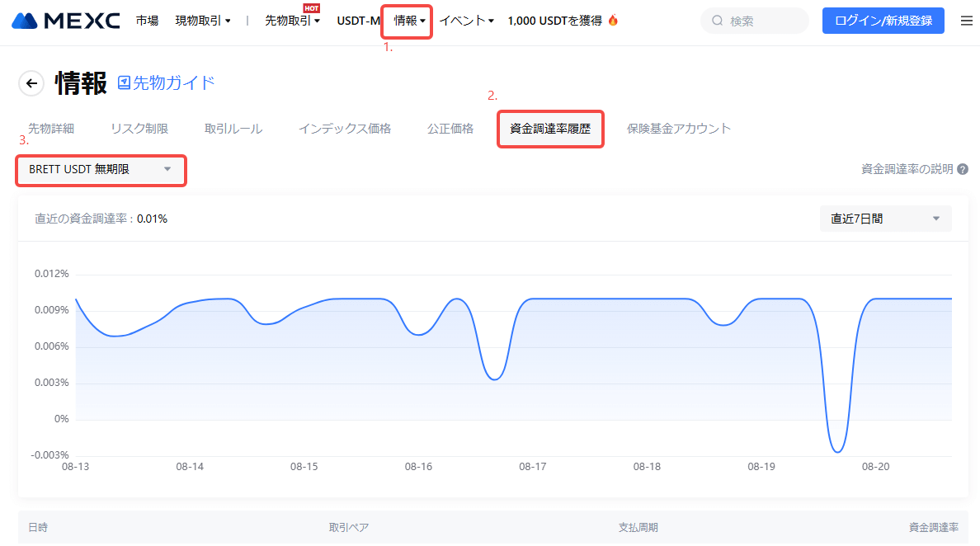Open the 直近7日間 period dropdown
The height and width of the screenshot is (546, 980).
(885, 219)
